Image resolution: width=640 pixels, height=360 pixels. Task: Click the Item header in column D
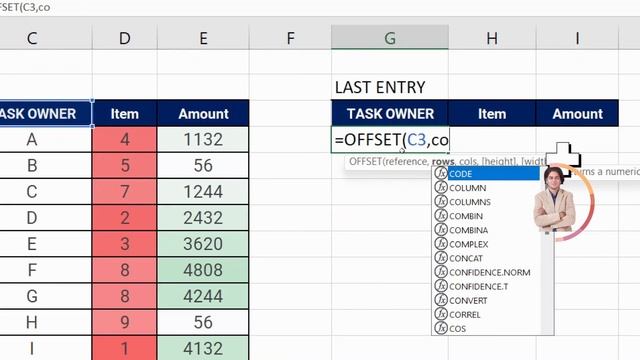124,113
